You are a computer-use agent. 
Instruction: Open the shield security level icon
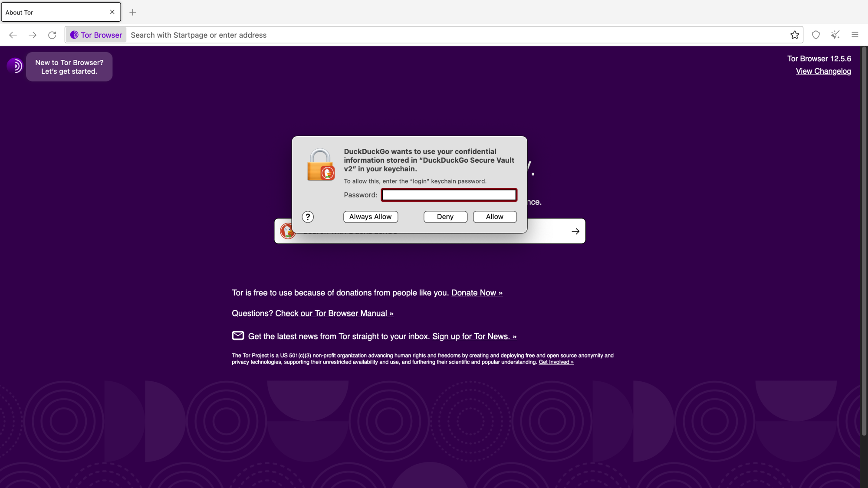[x=815, y=35]
